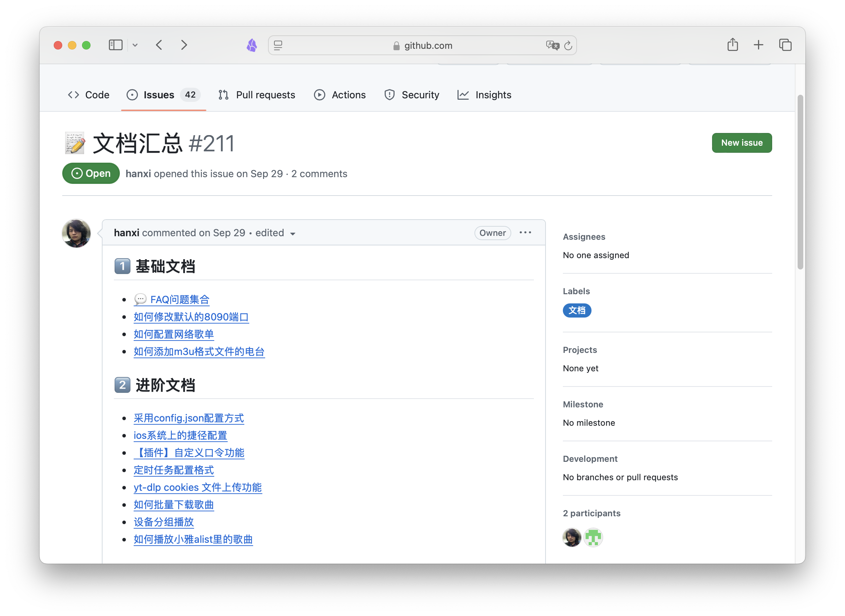This screenshot has width=845, height=616.
Task: Open the sidebar options dropdown chevron
Action: [x=135, y=45]
